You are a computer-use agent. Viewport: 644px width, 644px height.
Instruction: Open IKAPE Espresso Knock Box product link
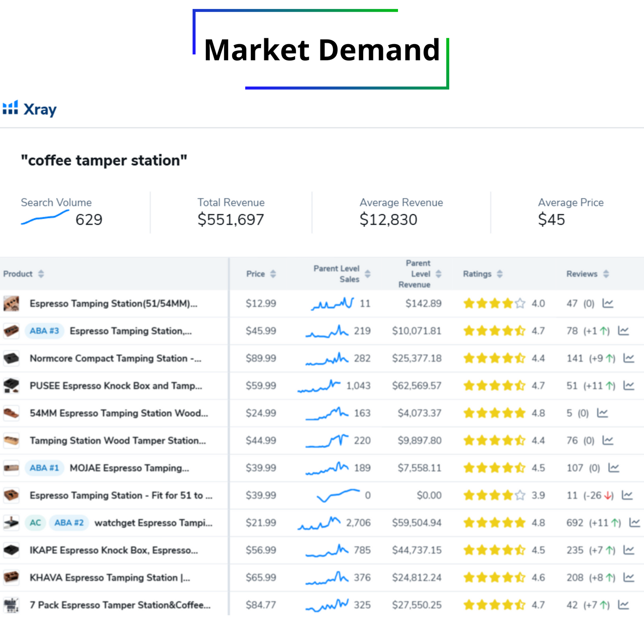pos(114,550)
